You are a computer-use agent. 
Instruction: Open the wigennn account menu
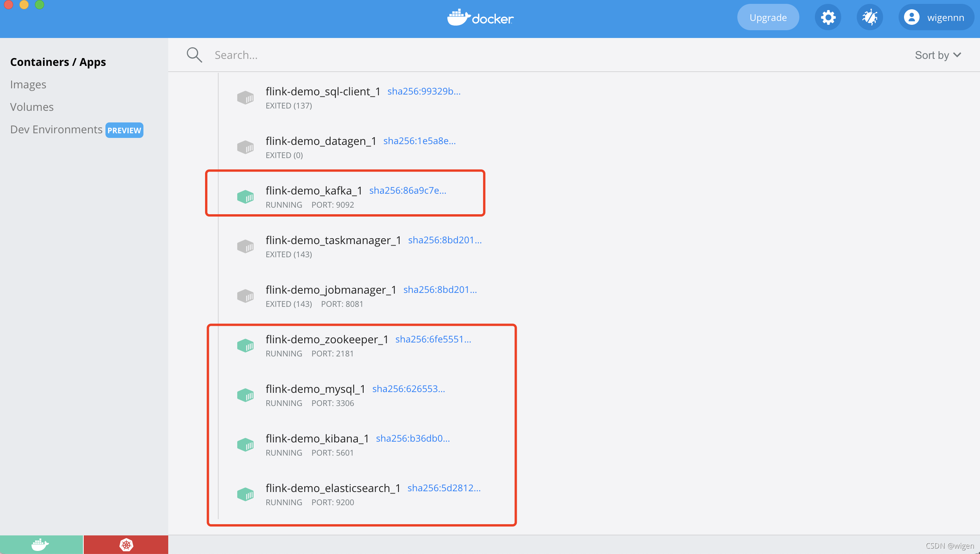coord(945,18)
